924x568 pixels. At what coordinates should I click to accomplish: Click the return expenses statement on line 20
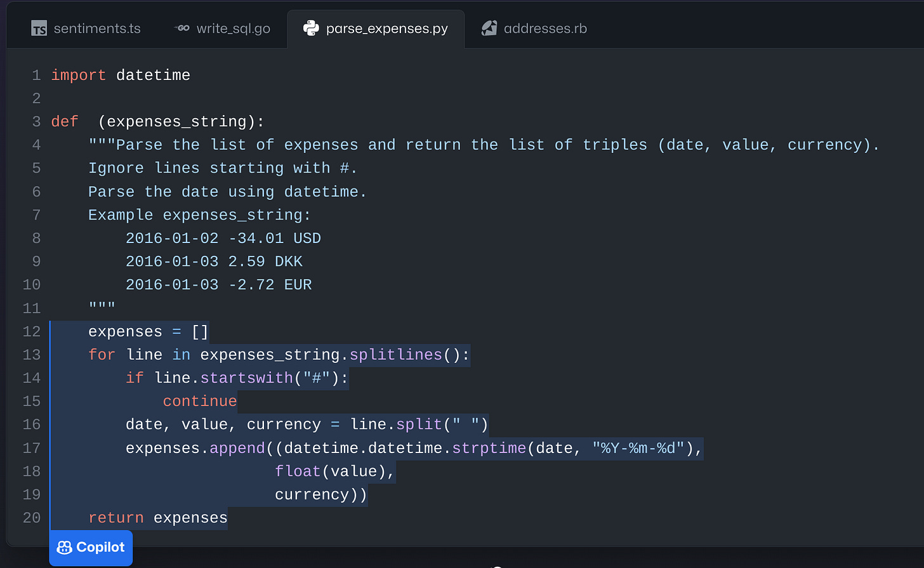[x=158, y=517]
